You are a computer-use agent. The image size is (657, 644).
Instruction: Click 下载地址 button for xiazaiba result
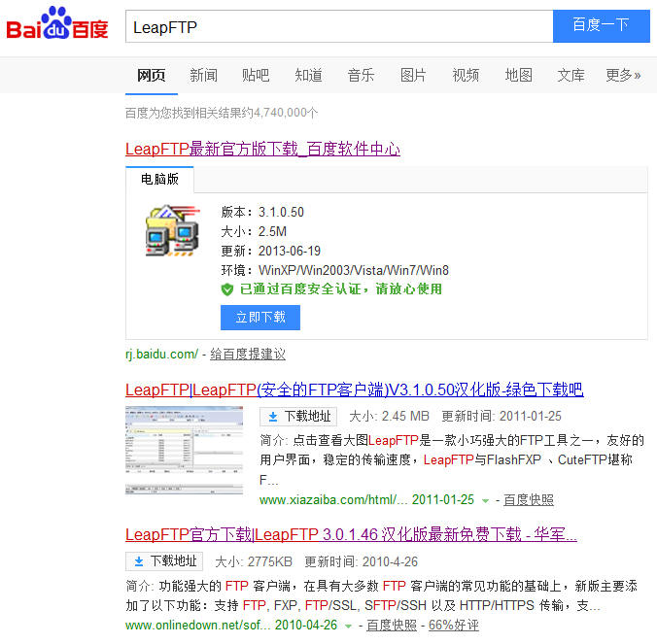[x=298, y=416]
